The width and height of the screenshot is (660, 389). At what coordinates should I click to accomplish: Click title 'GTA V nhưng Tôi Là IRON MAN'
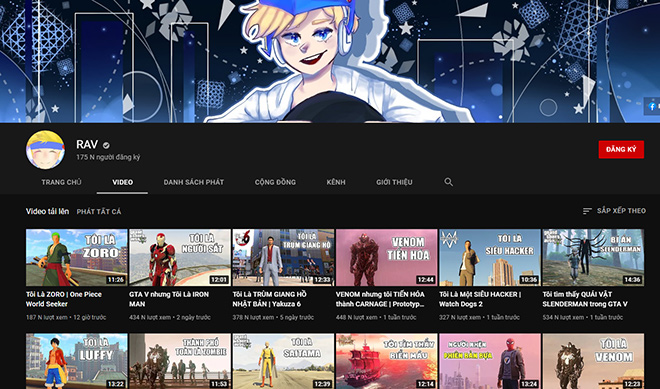click(169, 299)
